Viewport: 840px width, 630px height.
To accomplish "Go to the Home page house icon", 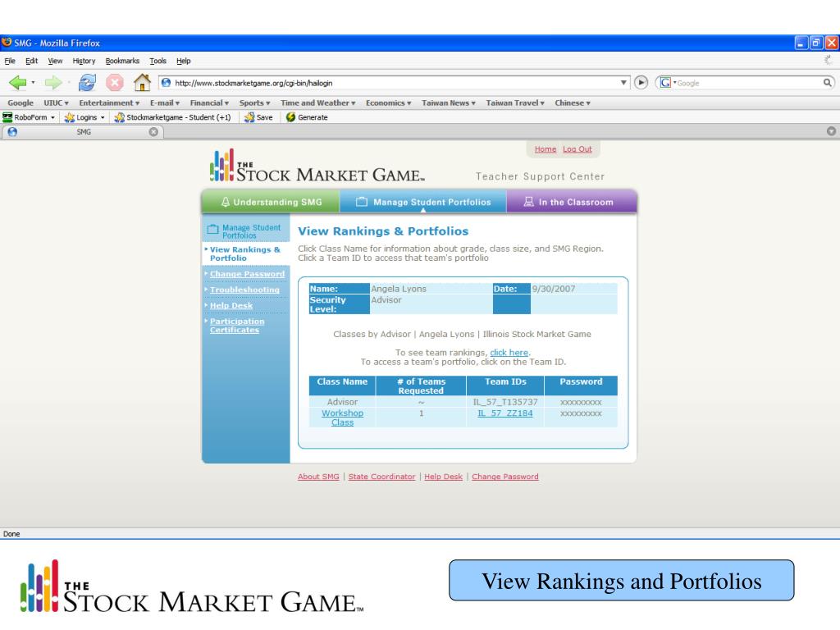I will point(142,82).
